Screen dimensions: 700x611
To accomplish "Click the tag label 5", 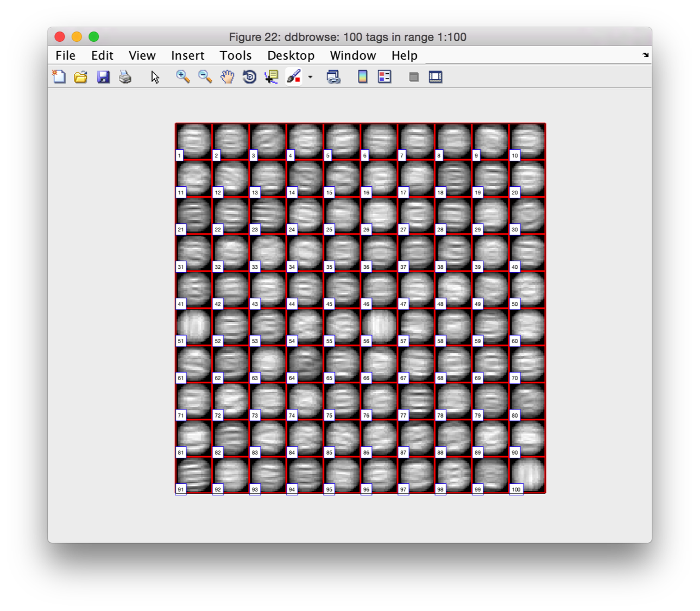I will click(x=327, y=156).
